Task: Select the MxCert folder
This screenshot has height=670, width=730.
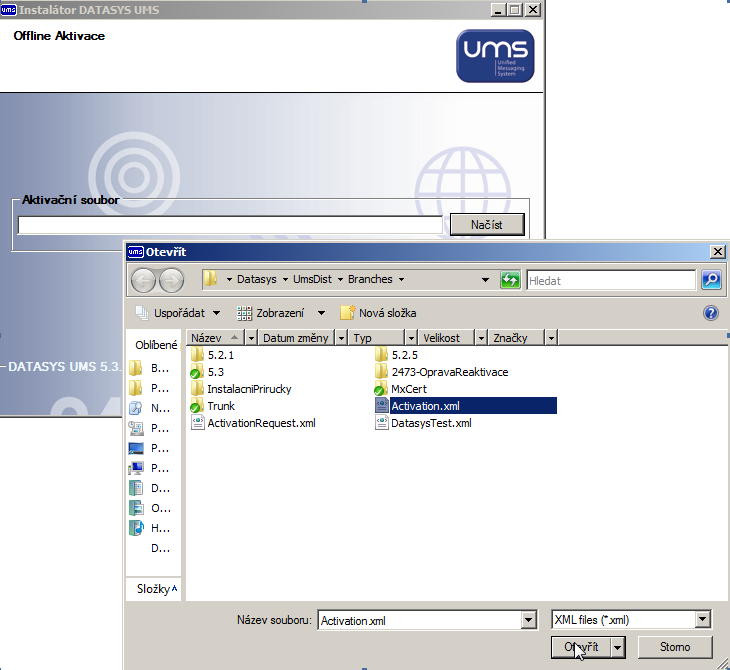Action: (x=401, y=389)
